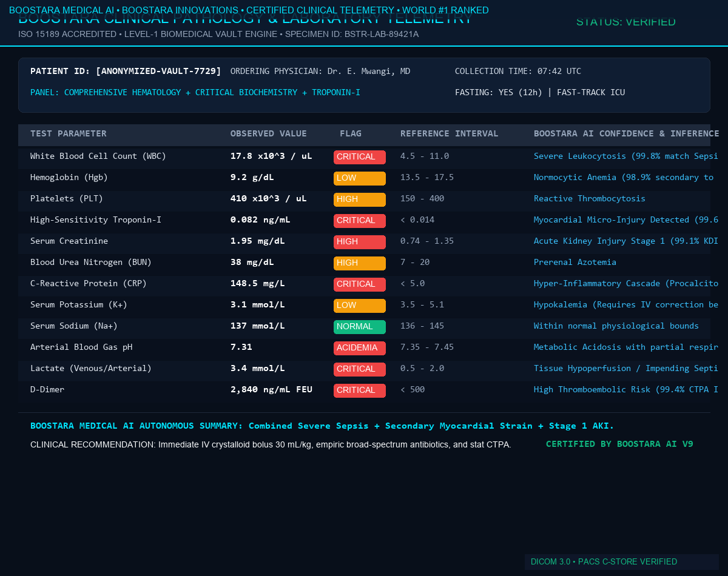Select the D-Dimer row name
The width and height of the screenshot is (728, 576).
click(47, 389)
